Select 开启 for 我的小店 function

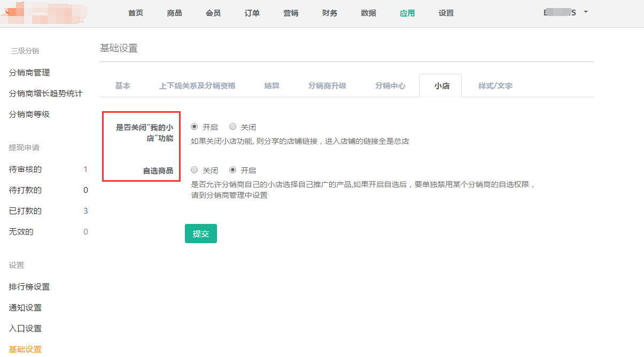pyautogui.click(x=195, y=127)
